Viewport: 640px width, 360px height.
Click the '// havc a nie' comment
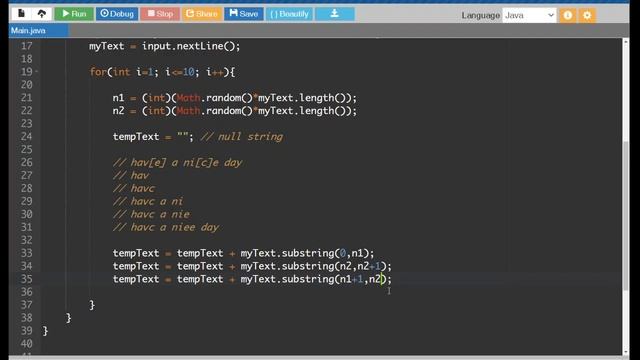[151, 214]
